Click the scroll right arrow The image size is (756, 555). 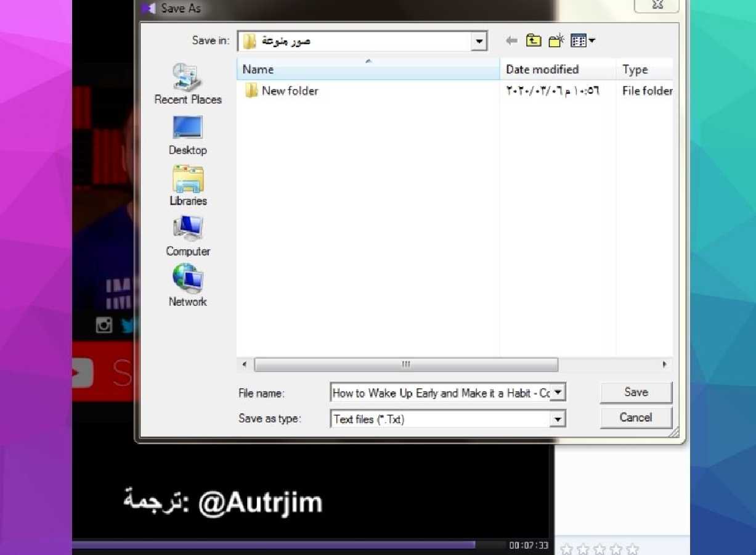[x=664, y=364]
